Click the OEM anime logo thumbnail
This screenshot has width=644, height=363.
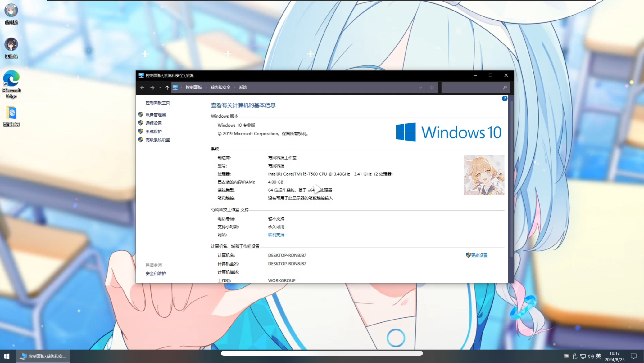[484, 175]
